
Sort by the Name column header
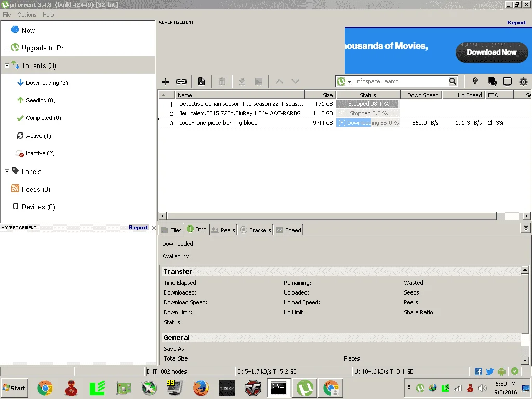click(240, 95)
